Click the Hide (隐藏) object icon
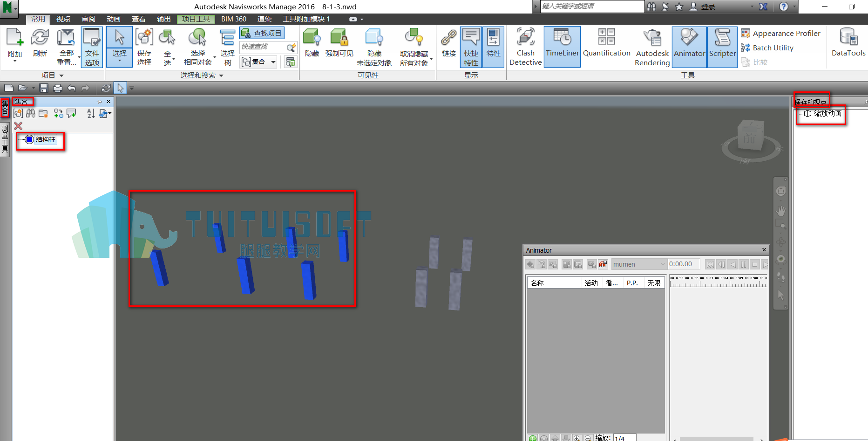 (x=312, y=43)
